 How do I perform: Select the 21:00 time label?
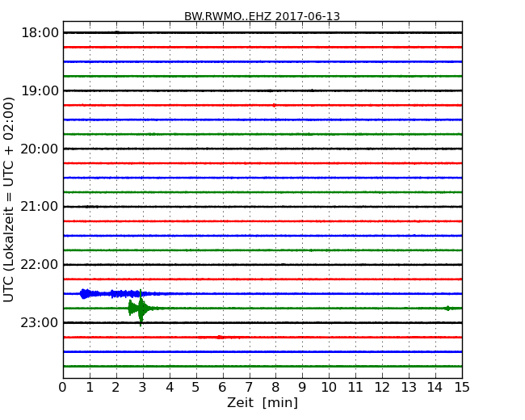point(40,207)
